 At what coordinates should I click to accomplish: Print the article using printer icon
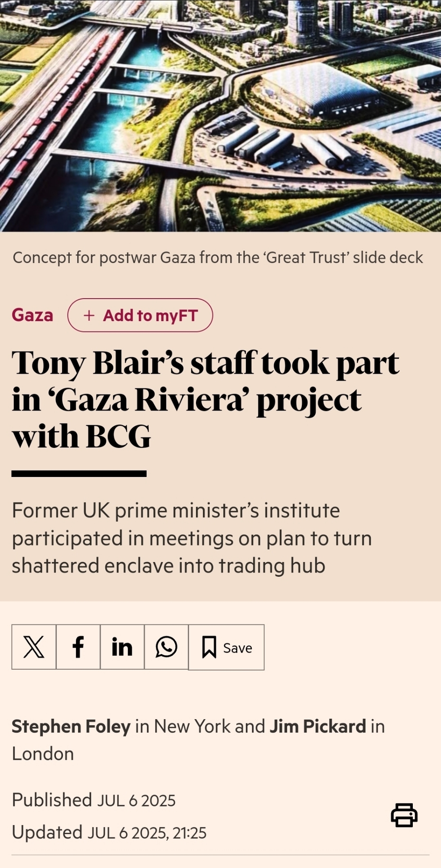[404, 815]
